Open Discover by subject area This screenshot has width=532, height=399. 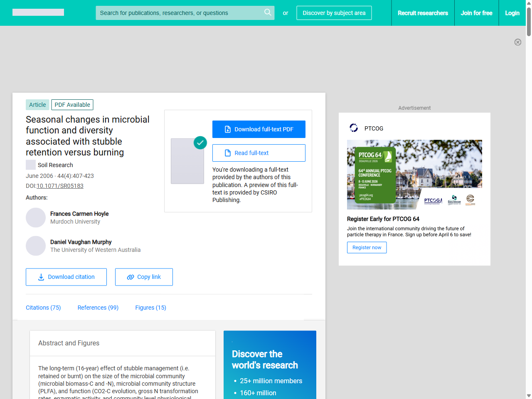(334, 13)
